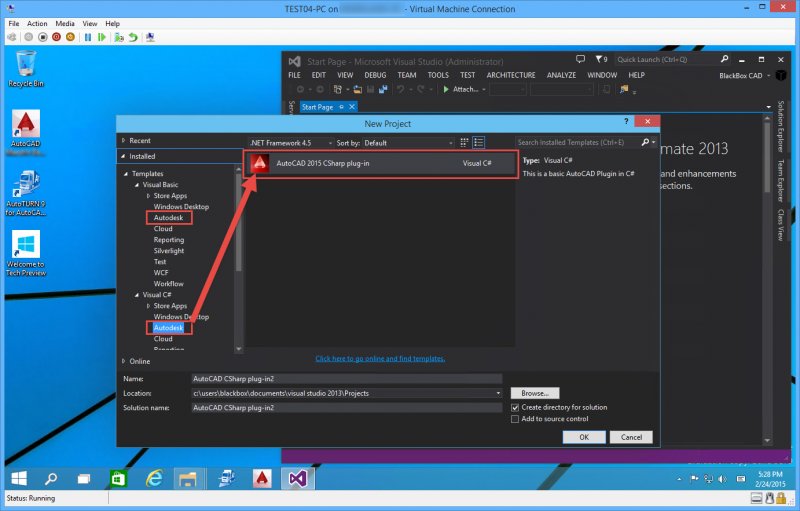Viewport: 800px width, 511px height.
Task: Click the Solution name input field
Action: pyautogui.click(x=346, y=408)
